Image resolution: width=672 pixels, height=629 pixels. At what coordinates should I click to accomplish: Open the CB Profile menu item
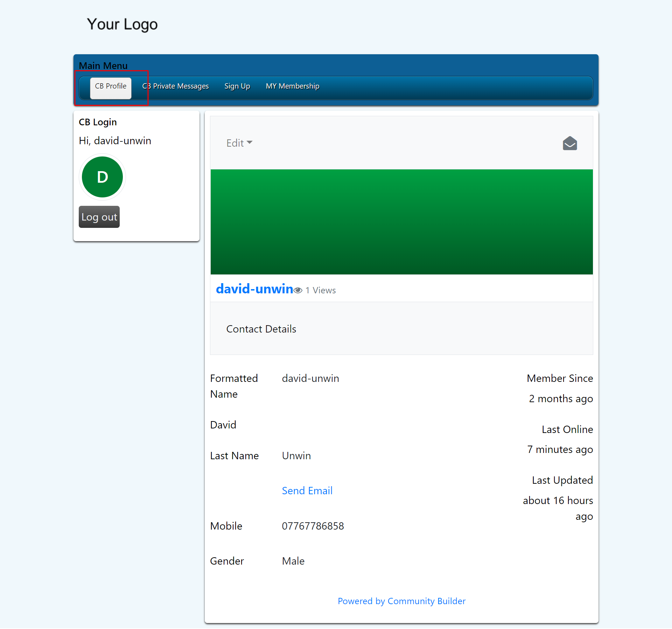pyautogui.click(x=111, y=88)
